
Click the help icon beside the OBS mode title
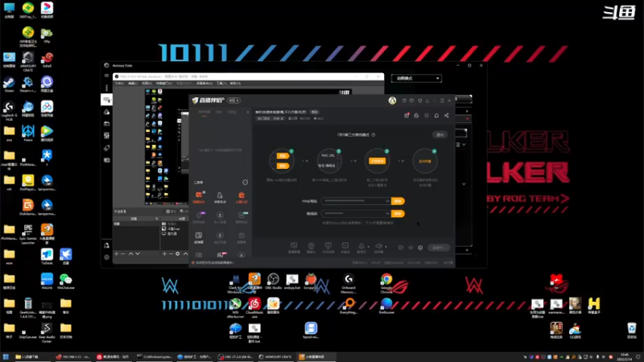374,134
